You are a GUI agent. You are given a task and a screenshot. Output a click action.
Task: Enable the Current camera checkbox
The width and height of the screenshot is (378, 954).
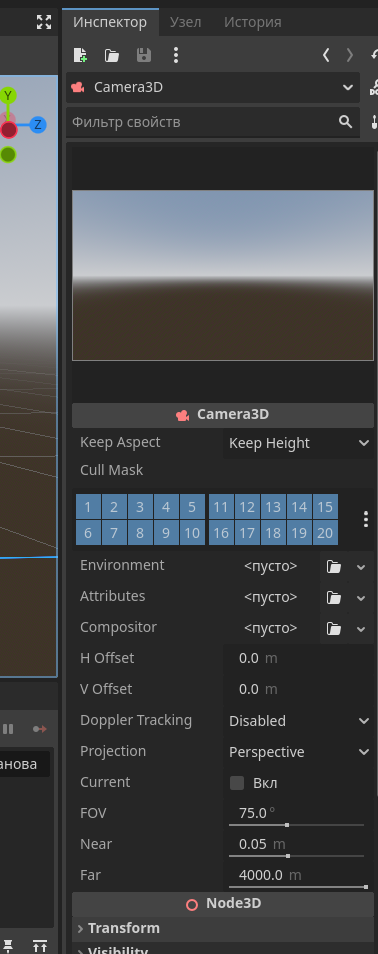tap(237, 782)
